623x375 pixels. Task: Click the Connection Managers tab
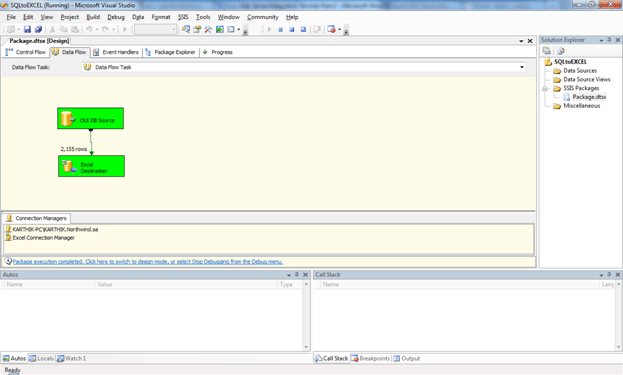[37, 218]
